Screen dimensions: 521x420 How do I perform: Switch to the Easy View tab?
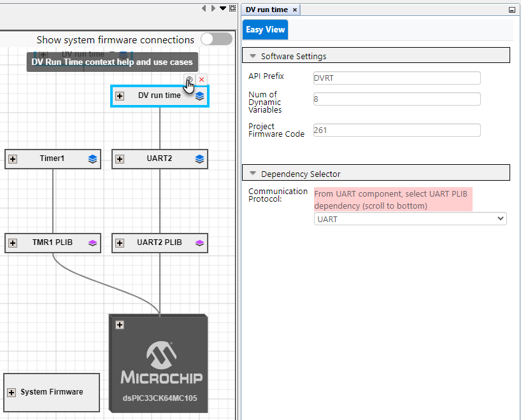(x=265, y=30)
